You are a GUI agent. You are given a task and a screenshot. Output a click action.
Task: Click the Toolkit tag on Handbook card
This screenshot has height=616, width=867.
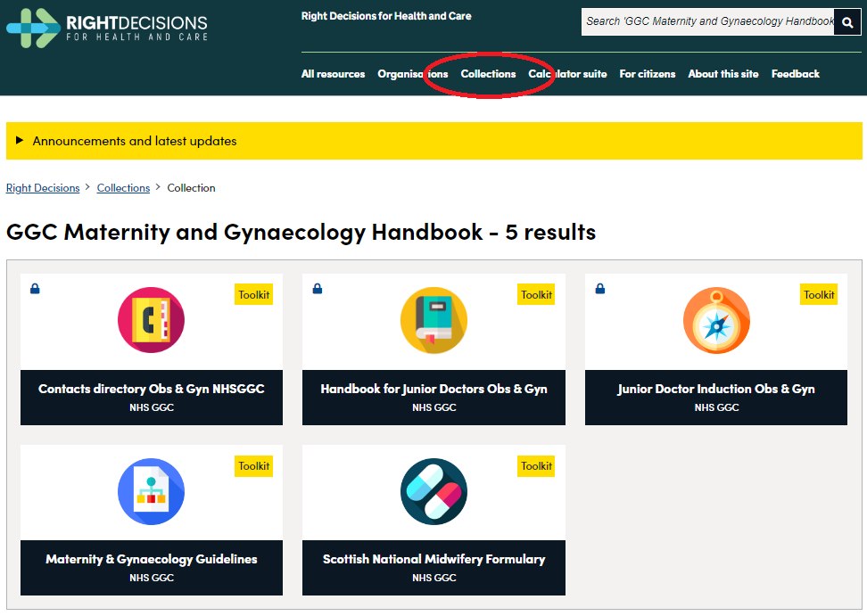pyautogui.click(x=536, y=295)
